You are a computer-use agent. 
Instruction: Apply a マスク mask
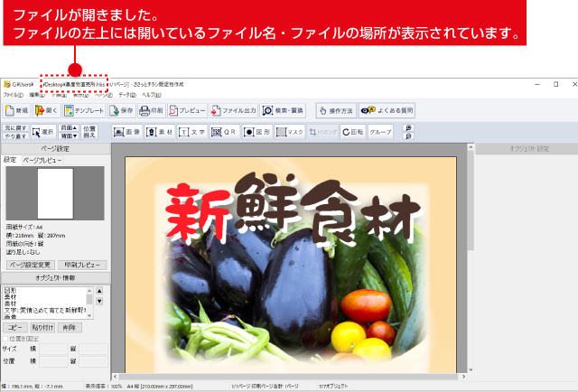tap(290, 132)
